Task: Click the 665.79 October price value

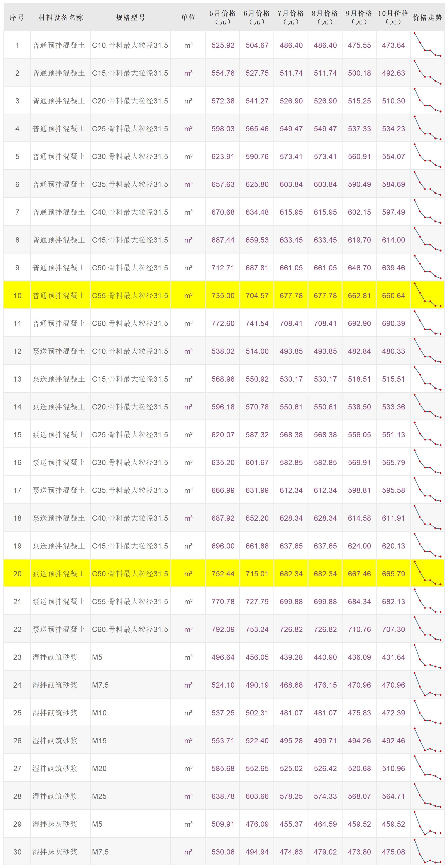Action: [x=393, y=573]
